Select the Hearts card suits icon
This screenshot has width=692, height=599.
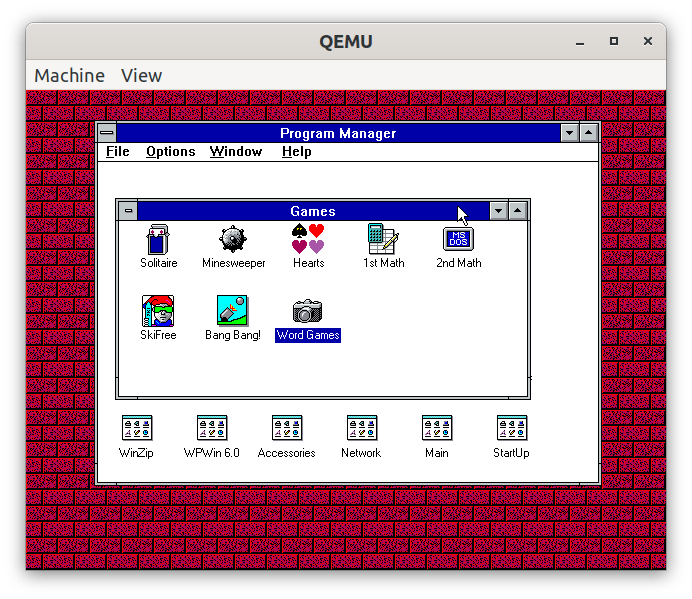coord(308,239)
